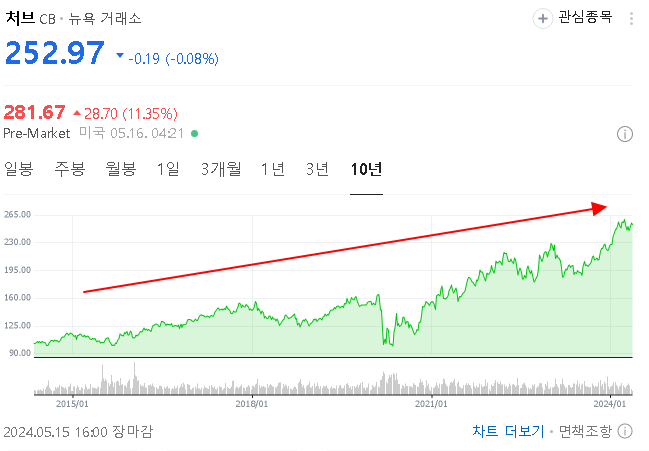This screenshot has width=649, height=451.
Task: Click the red trend arrow head
Action: click(599, 209)
